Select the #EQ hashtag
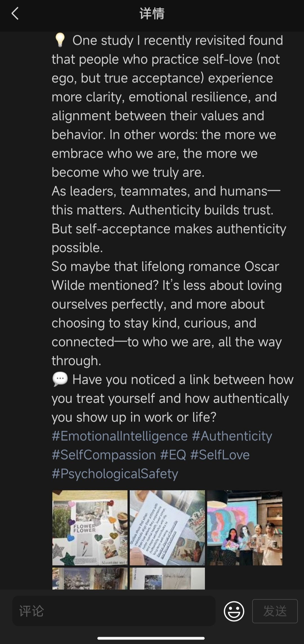The image size is (304, 644). [x=173, y=455]
